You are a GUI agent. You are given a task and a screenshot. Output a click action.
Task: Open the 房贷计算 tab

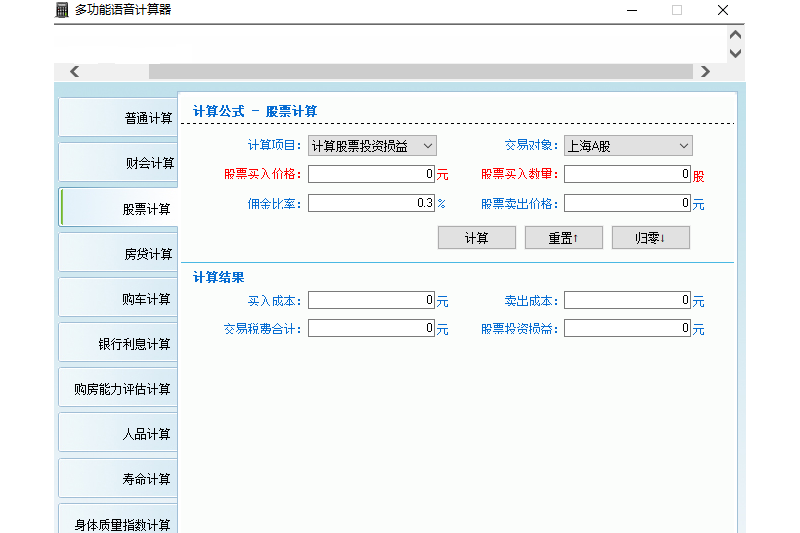coord(118,253)
